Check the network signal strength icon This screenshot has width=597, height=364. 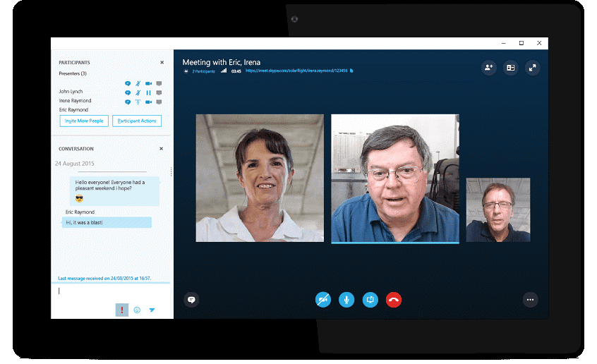point(224,71)
